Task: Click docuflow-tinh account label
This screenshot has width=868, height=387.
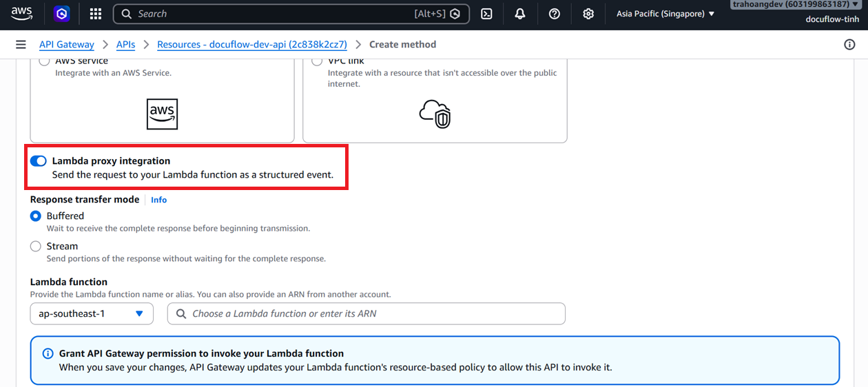Action: tap(833, 19)
